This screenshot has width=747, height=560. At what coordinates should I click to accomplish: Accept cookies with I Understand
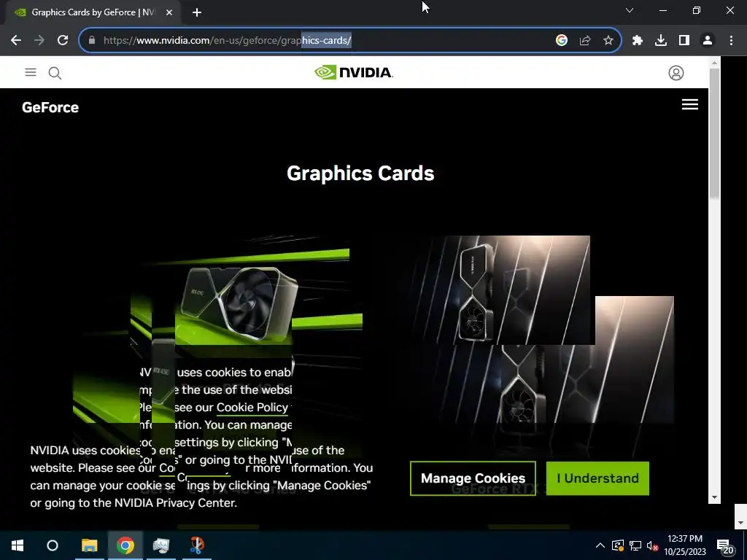[x=597, y=478]
